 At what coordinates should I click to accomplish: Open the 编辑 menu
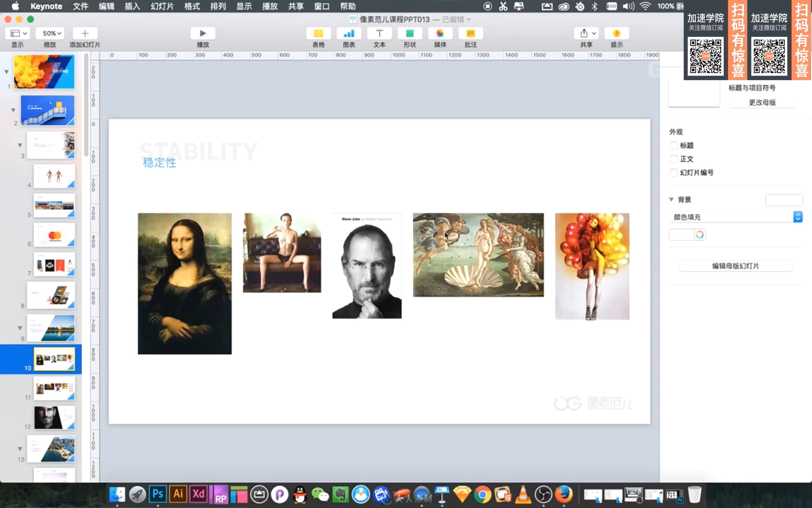(x=106, y=6)
